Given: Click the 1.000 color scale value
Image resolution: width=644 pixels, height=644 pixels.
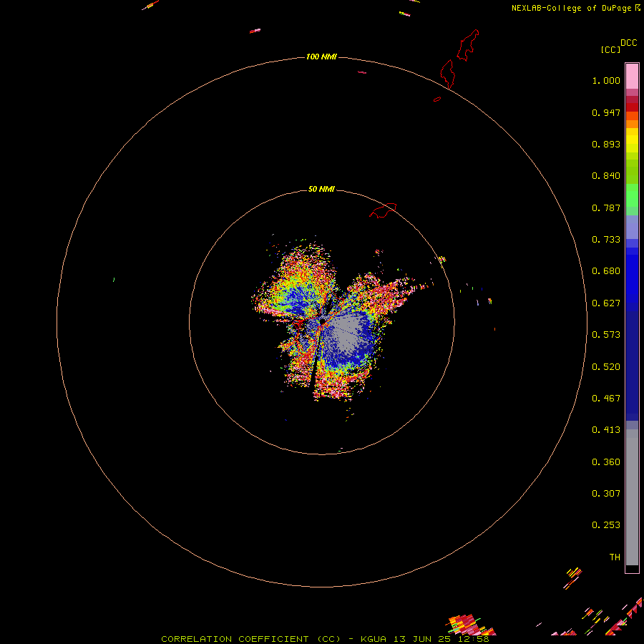Looking at the screenshot, I should coord(606,80).
